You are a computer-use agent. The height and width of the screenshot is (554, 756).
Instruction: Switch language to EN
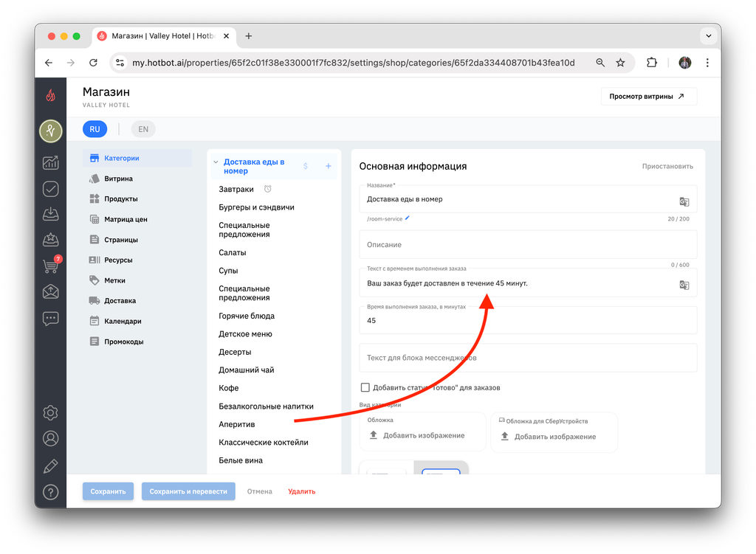(x=143, y=129)
